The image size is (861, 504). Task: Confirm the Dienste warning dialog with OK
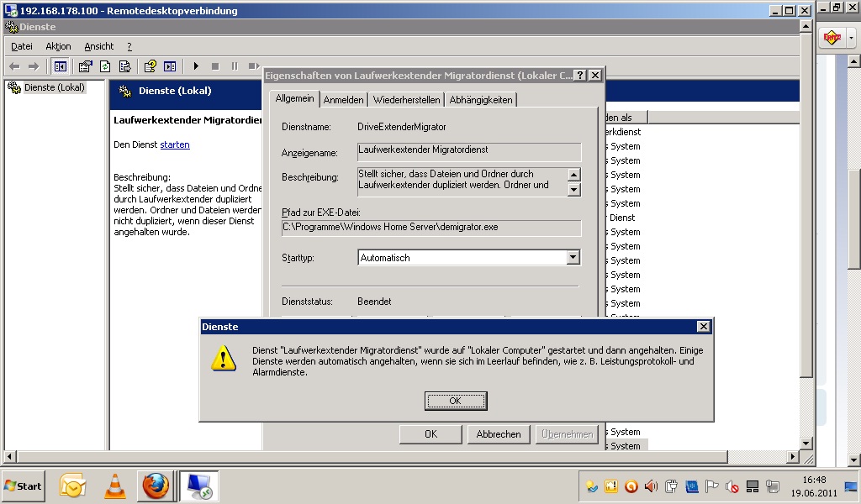coord(455,401)
